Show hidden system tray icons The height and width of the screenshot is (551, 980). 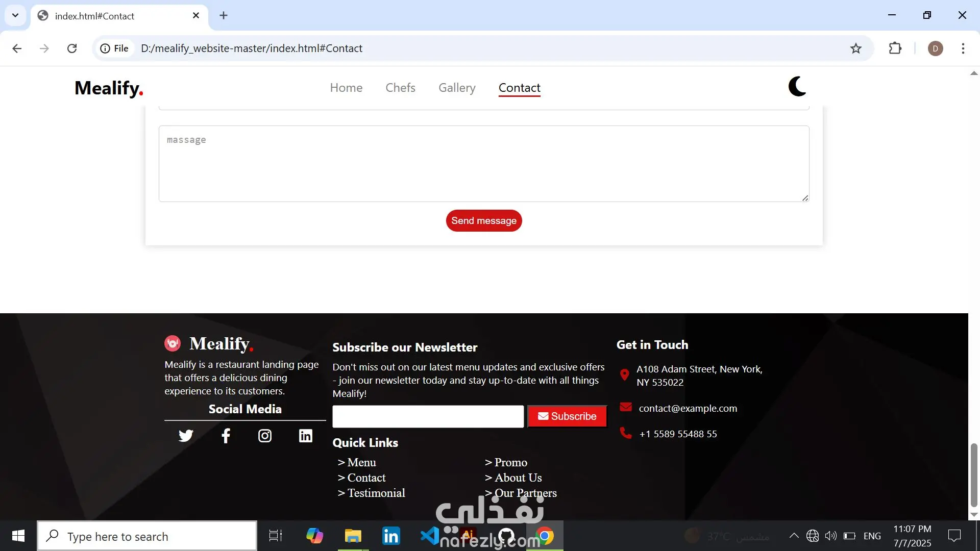click(794, 536)
